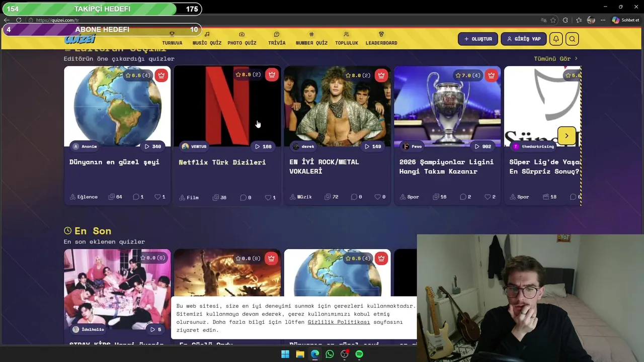The height and width of the screenshot is (362, 644).
Task: Open the Netflix Türk Dizileri quiz title
Action: 222,162
